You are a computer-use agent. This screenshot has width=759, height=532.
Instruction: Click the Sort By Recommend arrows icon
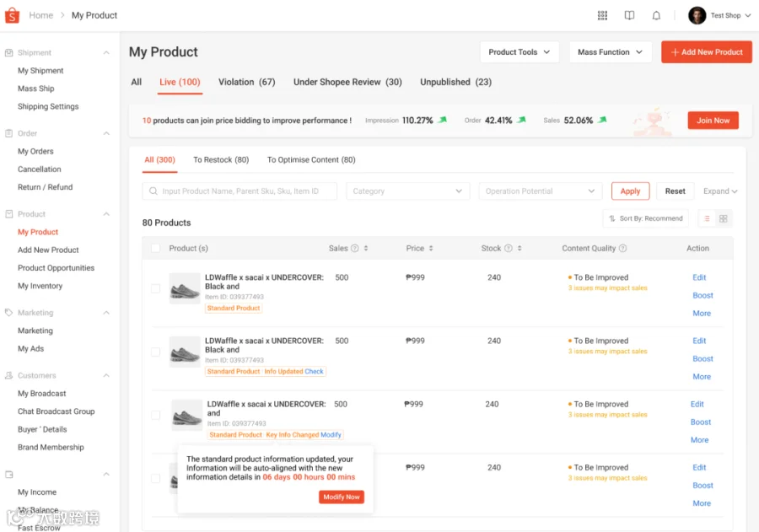pos(612,219)
